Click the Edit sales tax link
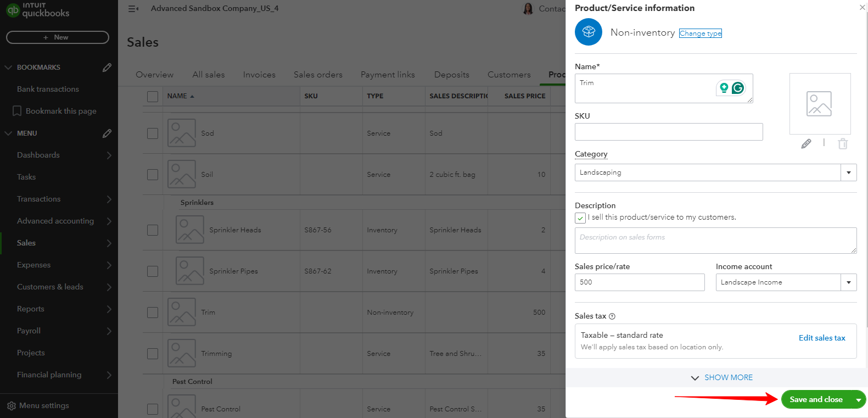Screen dimensions: 868x418 tap(822, 338)
